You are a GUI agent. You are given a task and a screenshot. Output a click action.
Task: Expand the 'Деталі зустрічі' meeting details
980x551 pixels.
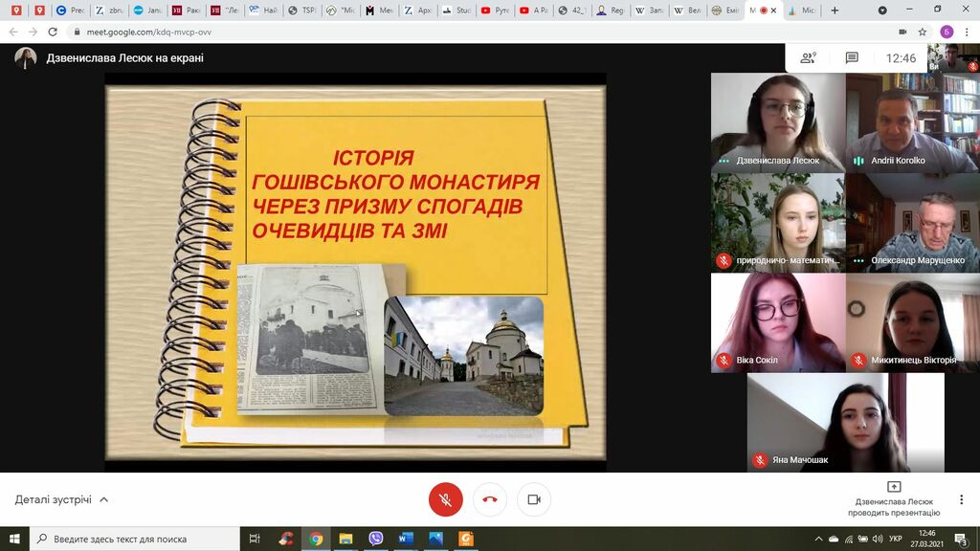coord(62,499)
